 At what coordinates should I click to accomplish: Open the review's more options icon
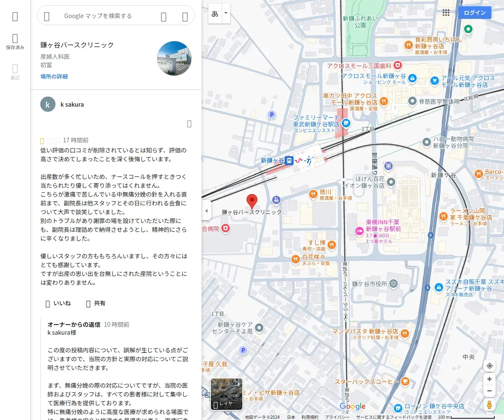coord(189,123)
